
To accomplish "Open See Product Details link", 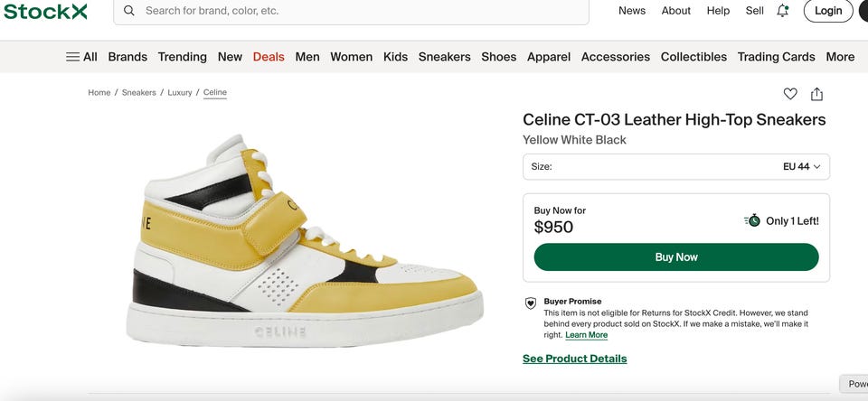I will 574,359.
